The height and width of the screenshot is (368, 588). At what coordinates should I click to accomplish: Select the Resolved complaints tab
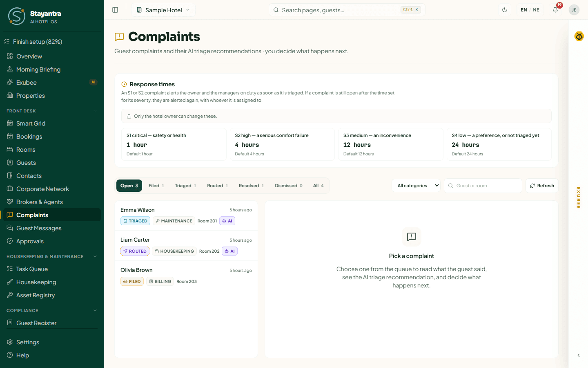(x=252, y=186)
